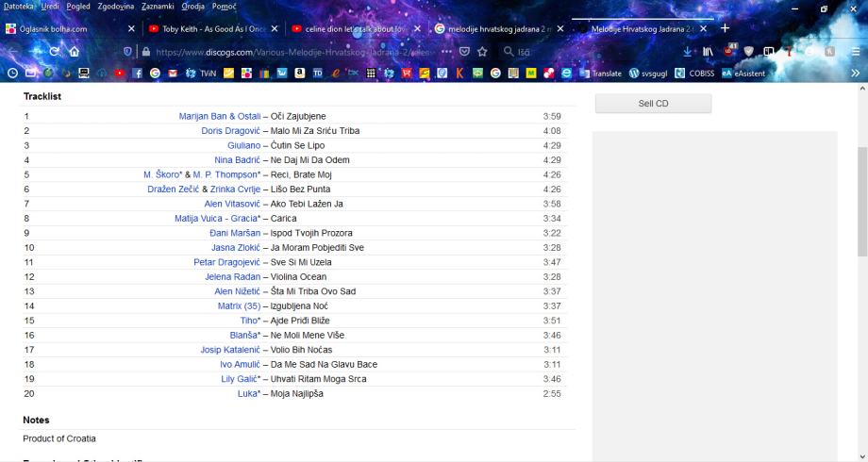Open artist link Zrinka Cvrlje
The height and width of the screenshot is (462, 868).
pyautogui.click(x=235, y=190)
